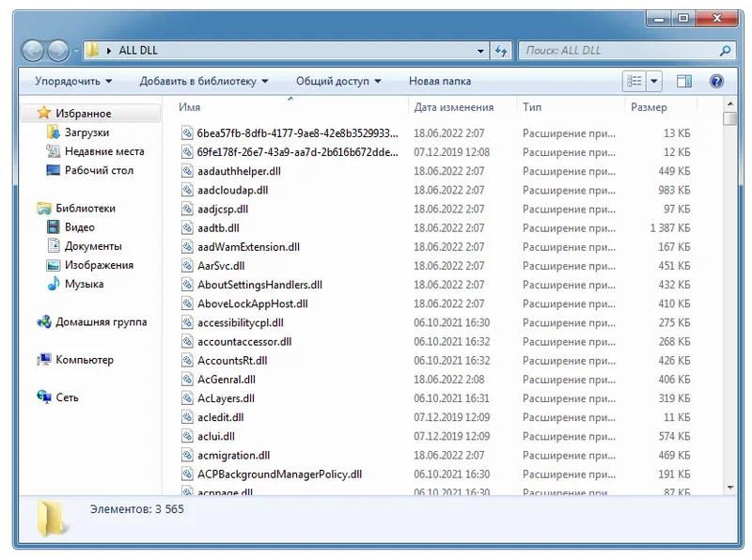
Task: Select the file aadcloudap.dll
Action: pyautogui.click(x=232, y=190)
